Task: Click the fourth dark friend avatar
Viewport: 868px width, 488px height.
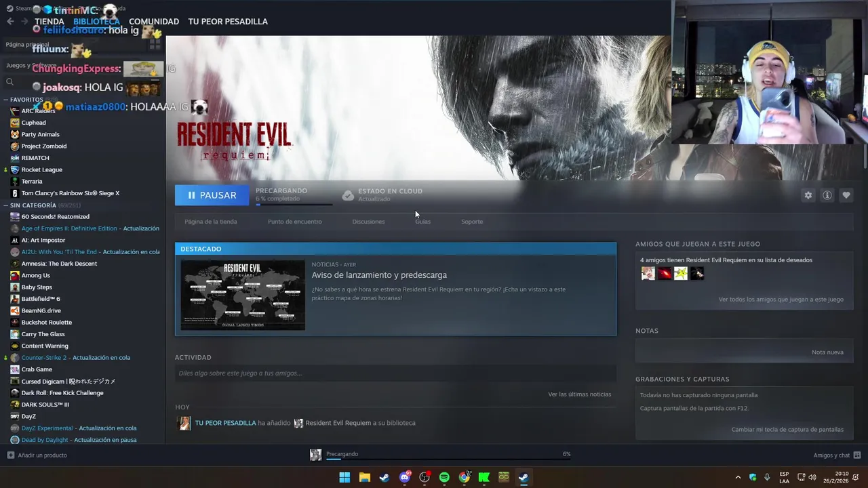Action: point(697,273)
